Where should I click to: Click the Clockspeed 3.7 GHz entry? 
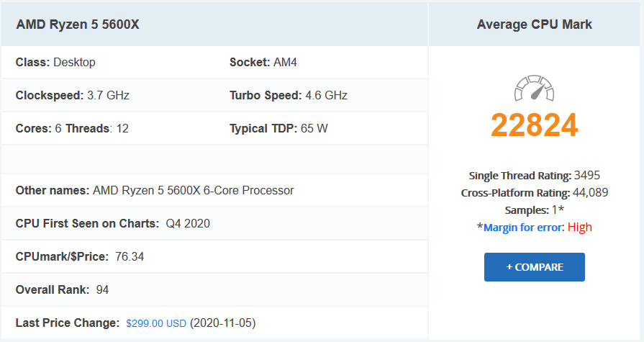tap(72, 95)
